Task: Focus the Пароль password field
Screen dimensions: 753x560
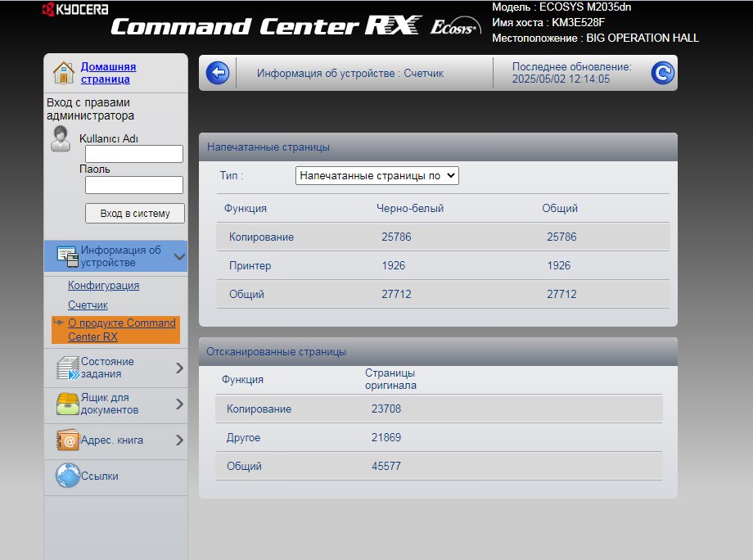Action: 134,185
